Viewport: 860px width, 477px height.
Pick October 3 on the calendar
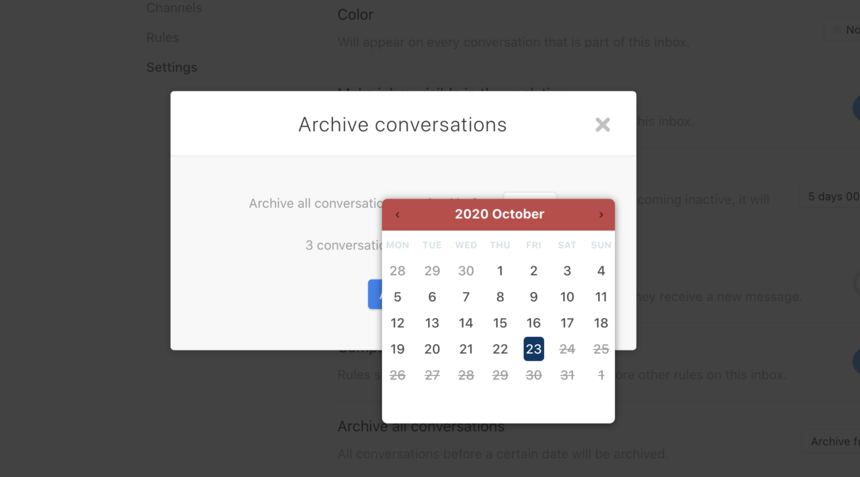tap(567, 271)
